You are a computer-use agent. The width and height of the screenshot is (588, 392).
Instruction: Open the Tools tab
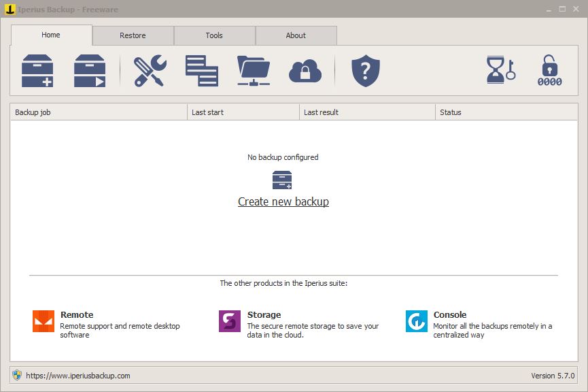(215, 35)
